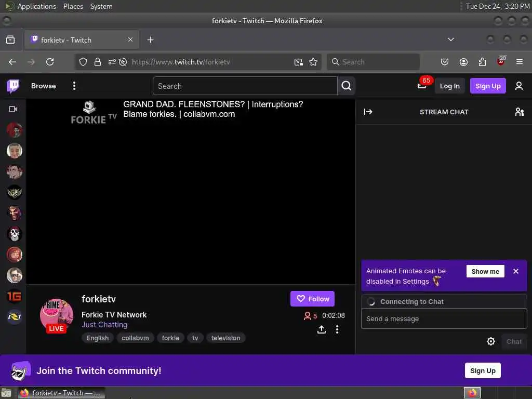This screenshot has width=532, height=399.
Task: Open the Pocket save icon
Action: click(445, 62)
